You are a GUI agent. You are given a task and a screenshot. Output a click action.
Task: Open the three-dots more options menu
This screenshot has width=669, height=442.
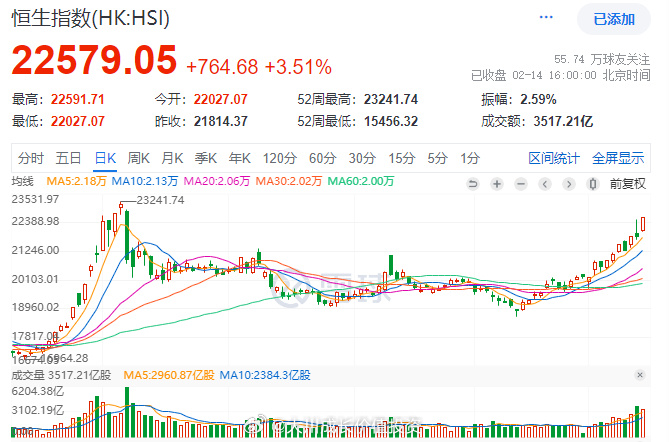[546, 17]
